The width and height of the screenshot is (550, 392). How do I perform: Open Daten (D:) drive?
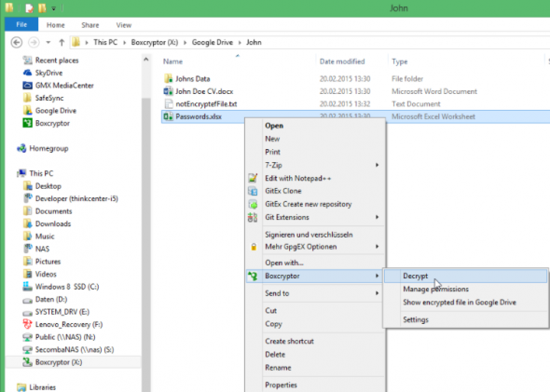[x=51, y=300]
